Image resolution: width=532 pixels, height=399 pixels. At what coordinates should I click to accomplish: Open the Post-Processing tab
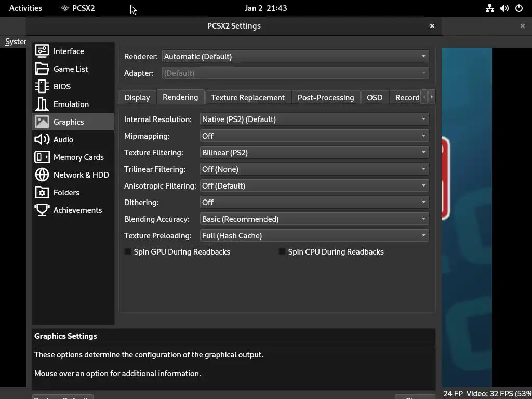(326, 97)
